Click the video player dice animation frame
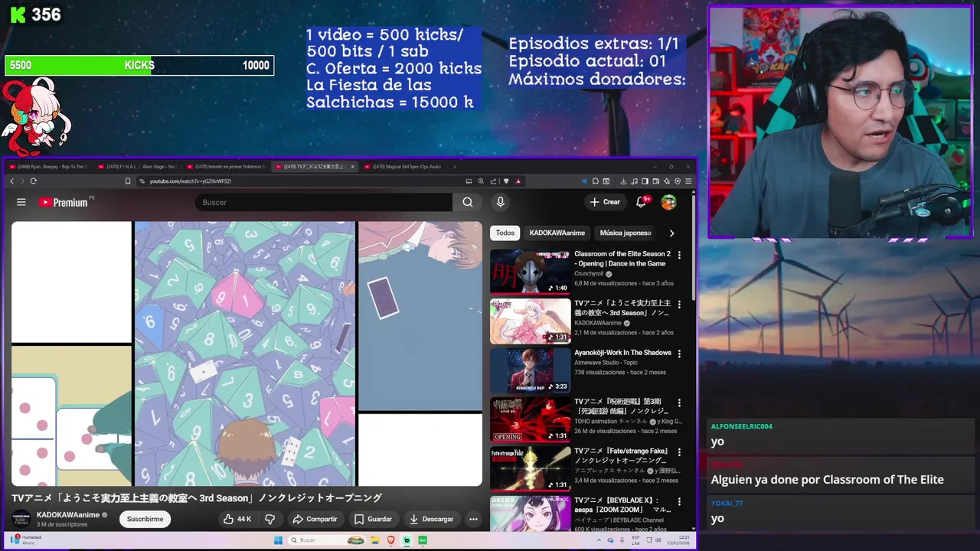 tap(247, 354)
